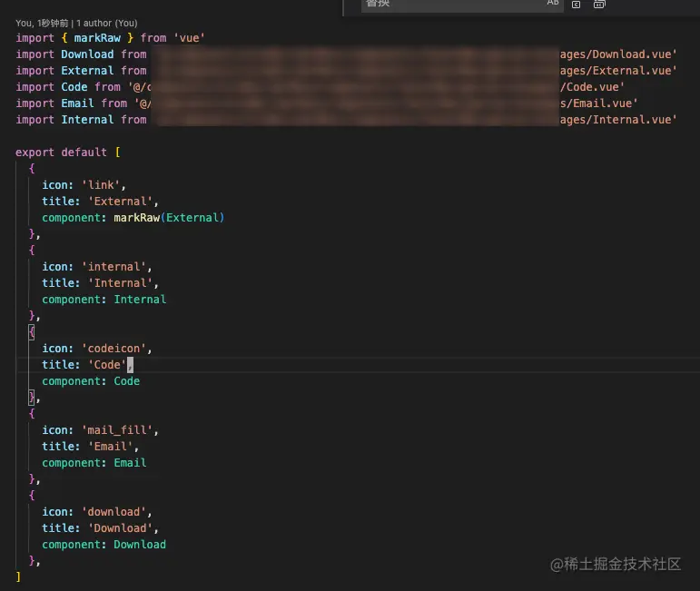Image resolution: width=700 pixels, height=591 pixels.
Task: Click 'markRaw' in the vue import line
Action: [97, 38]
